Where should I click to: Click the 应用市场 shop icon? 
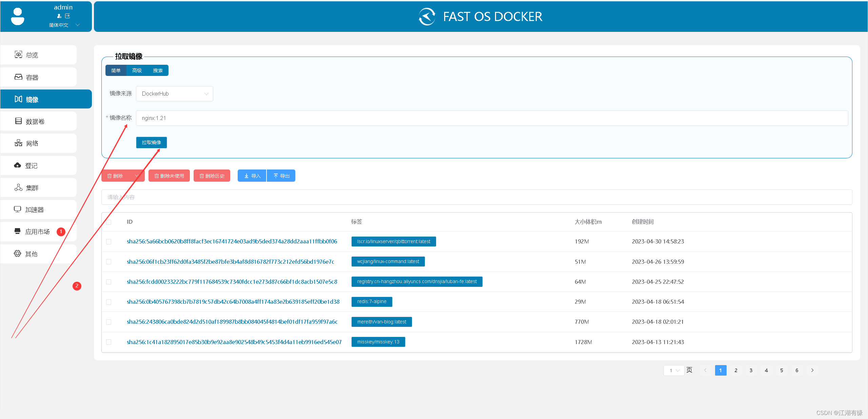coord(18,231)
